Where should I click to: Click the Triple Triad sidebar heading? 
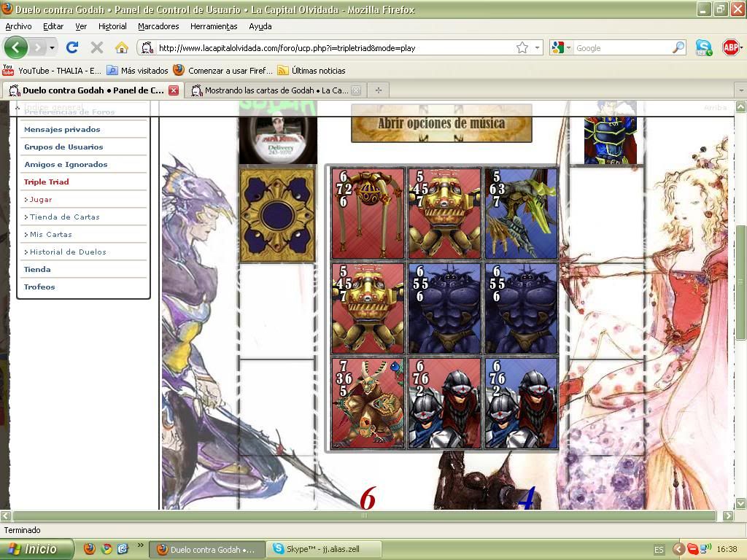tap(46, 182)
